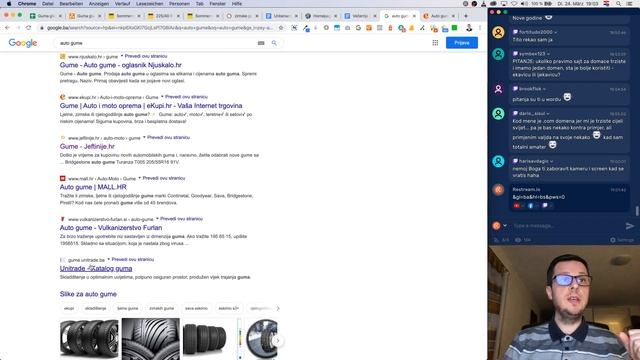
Task: Open 'Auto gume | MALL.HR' result
Action: pos(93,187)
